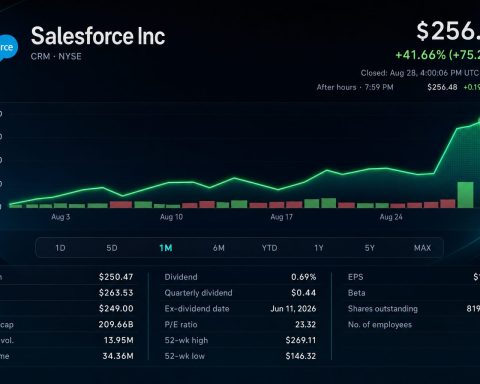Click the 23.32 P/E value
Viewport: 480px width, 384px height.
(306, 324)
